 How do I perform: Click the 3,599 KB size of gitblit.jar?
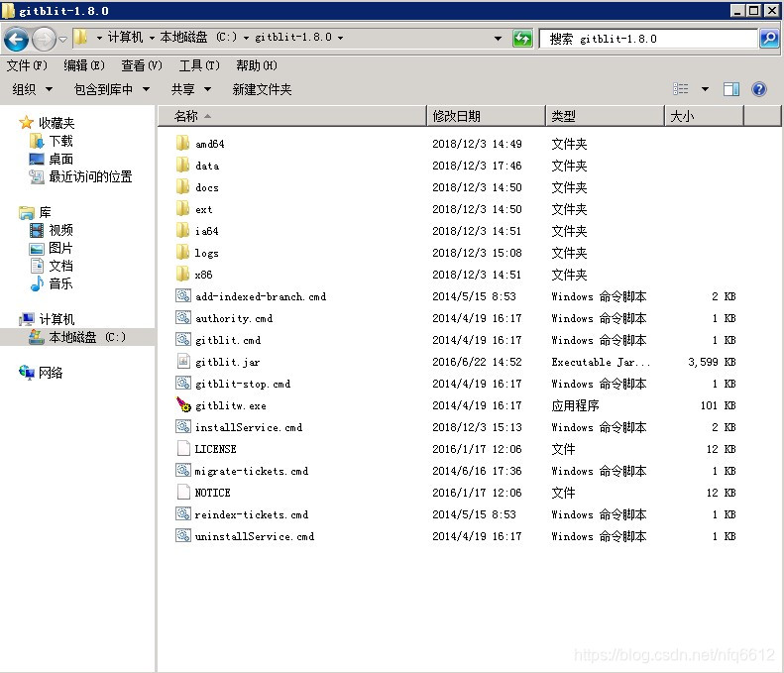pyautogui.click(x=712, y=362)
